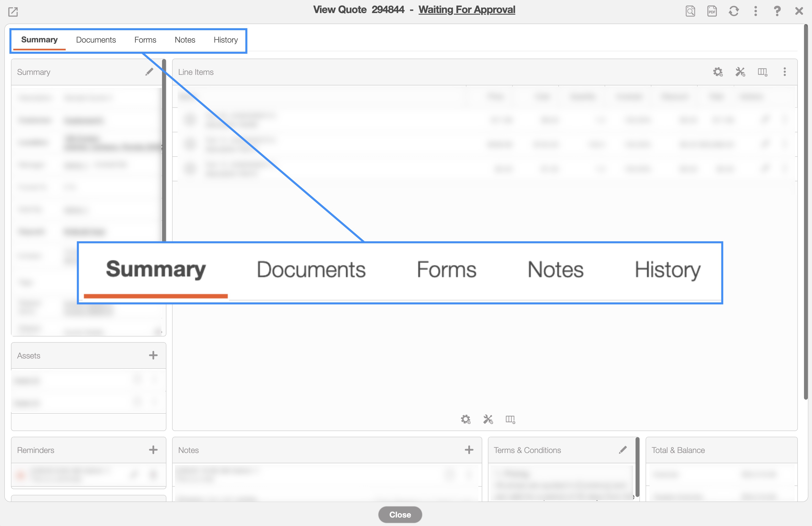This screenshot has height=526, width=812.
Task: Open the Line Items three-dot menu
Action: click(x=785, y=72)
